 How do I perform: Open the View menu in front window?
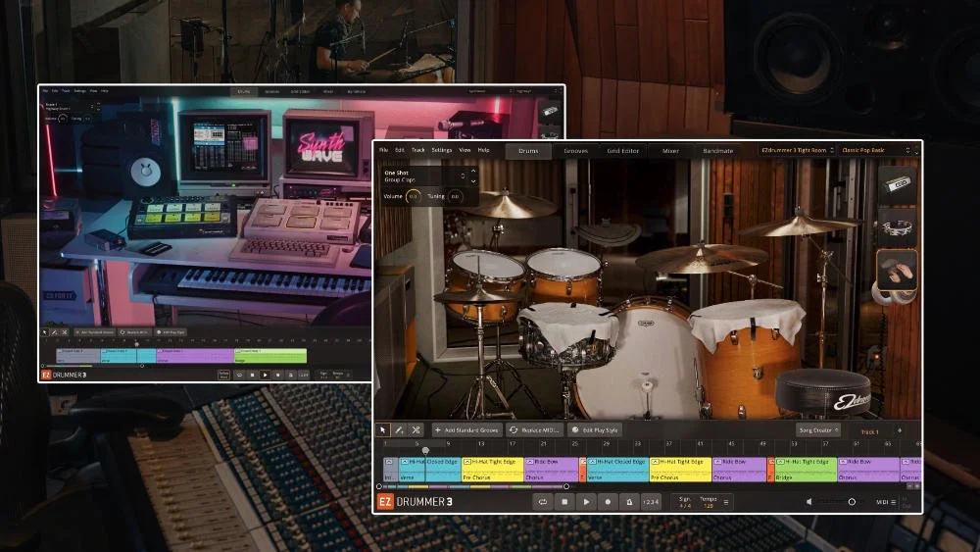465,150
